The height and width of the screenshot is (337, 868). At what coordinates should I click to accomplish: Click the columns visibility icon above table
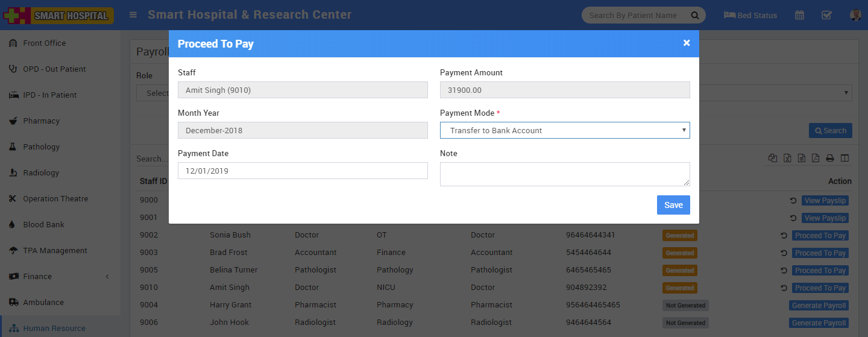pos(844,159)
